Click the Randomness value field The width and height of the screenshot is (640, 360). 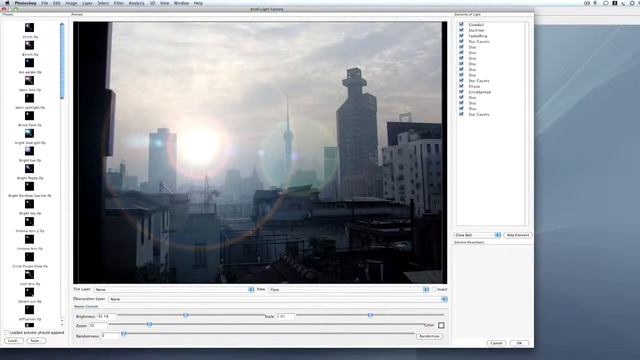[x=111, y=336]
